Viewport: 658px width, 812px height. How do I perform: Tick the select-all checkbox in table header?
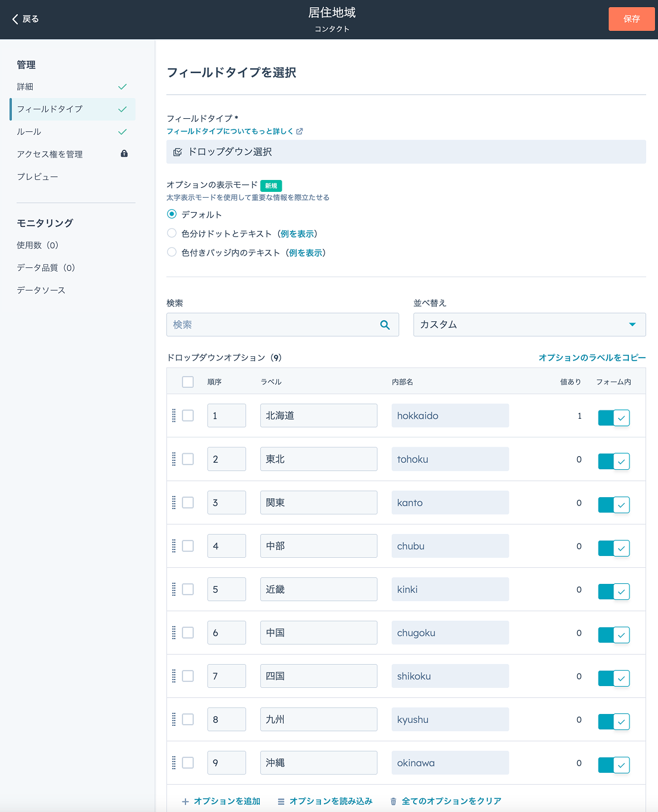click(188, 382)
